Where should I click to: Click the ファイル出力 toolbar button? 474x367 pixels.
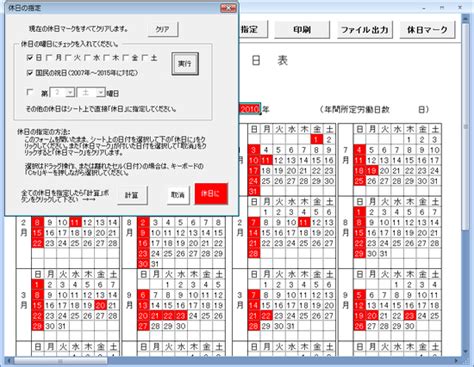[x=365, y=30]
